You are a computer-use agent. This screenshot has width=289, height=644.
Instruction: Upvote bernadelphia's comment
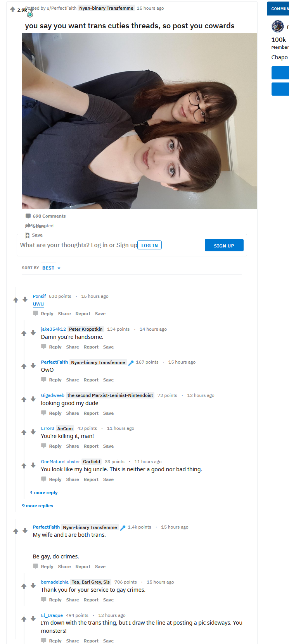(24, 586)
